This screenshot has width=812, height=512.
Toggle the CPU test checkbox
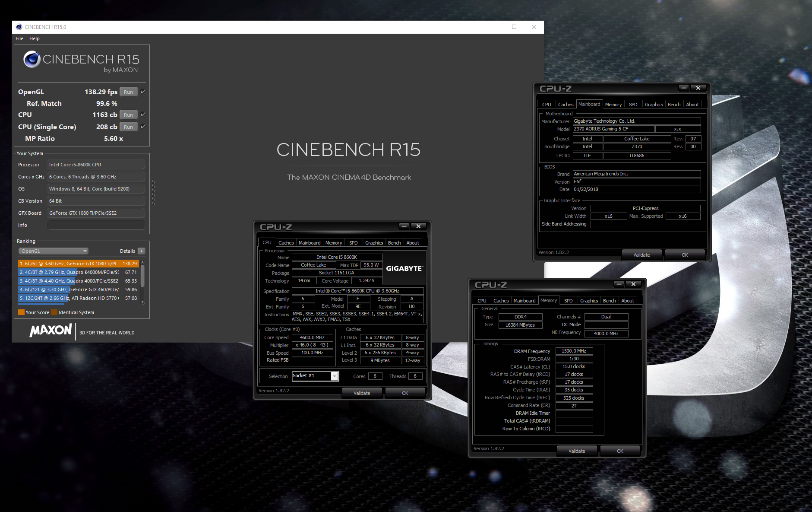pos(143,114)
